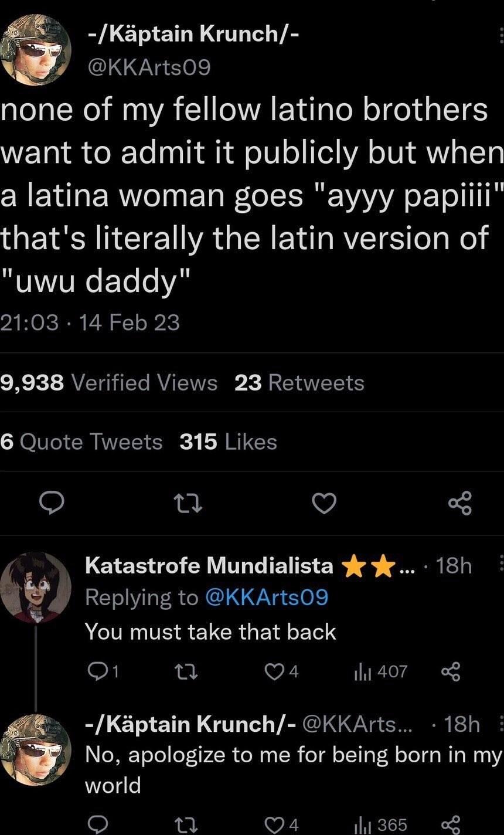Select the retweet icon on the main tweet
This screenshot has width=504, height=835.
(189, 503)
